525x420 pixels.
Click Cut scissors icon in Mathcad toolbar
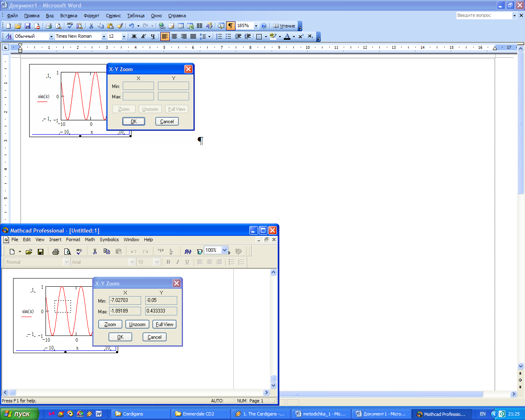[95, 251]
